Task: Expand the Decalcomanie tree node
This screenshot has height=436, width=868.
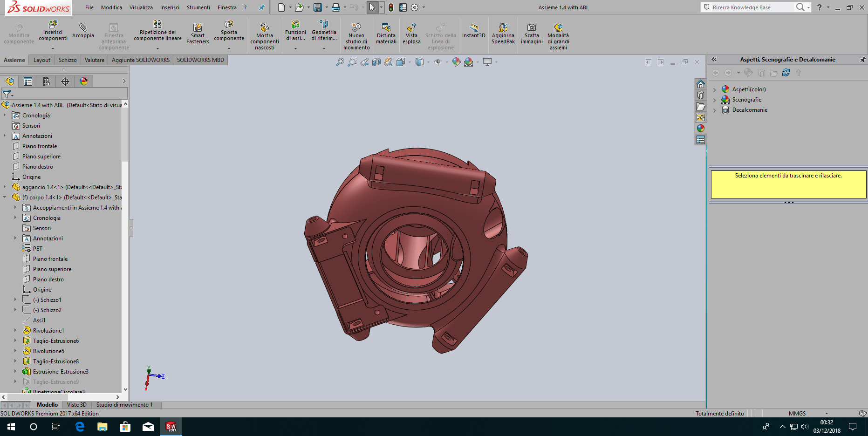Action: click(714, 110)
